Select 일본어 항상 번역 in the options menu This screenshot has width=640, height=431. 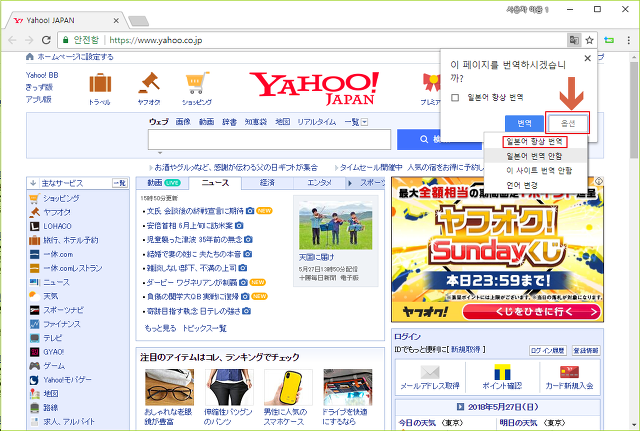[534, 142]
